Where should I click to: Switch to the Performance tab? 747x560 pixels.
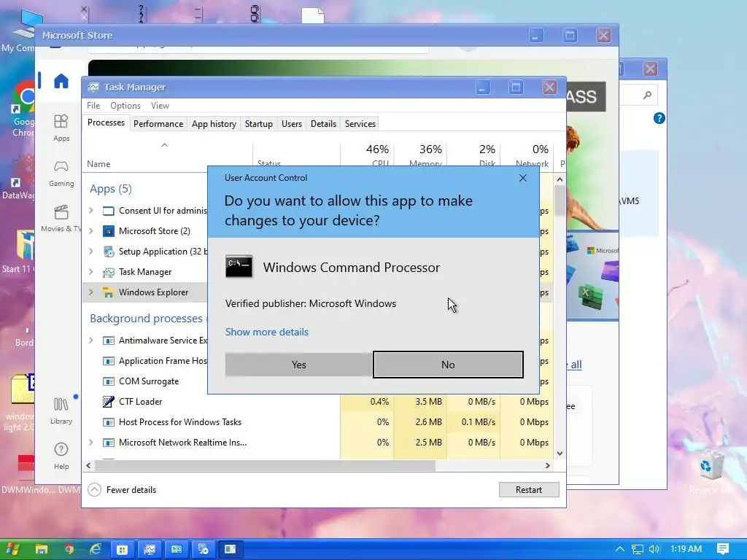(x=158, y=124)
